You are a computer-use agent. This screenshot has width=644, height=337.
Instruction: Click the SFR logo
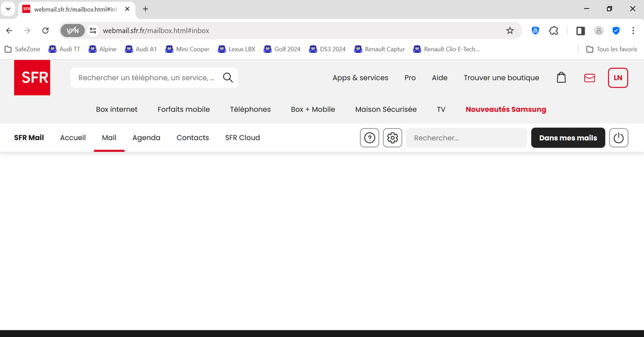tap(32, 78)
